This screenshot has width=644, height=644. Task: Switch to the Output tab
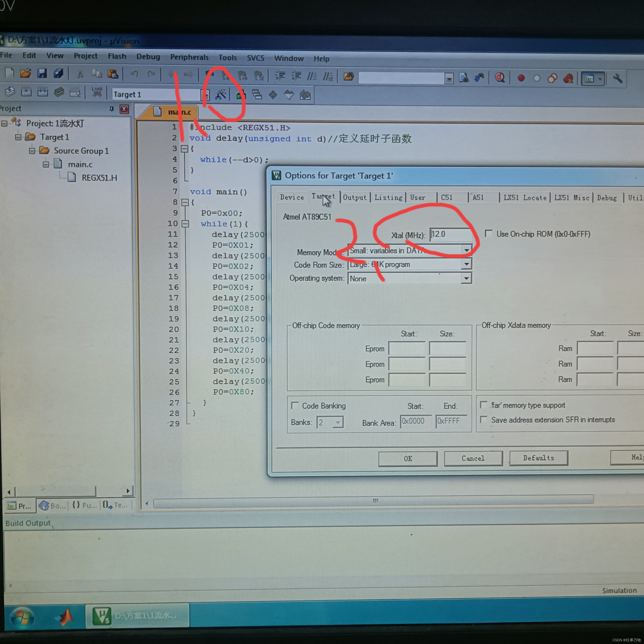point(355,197)
